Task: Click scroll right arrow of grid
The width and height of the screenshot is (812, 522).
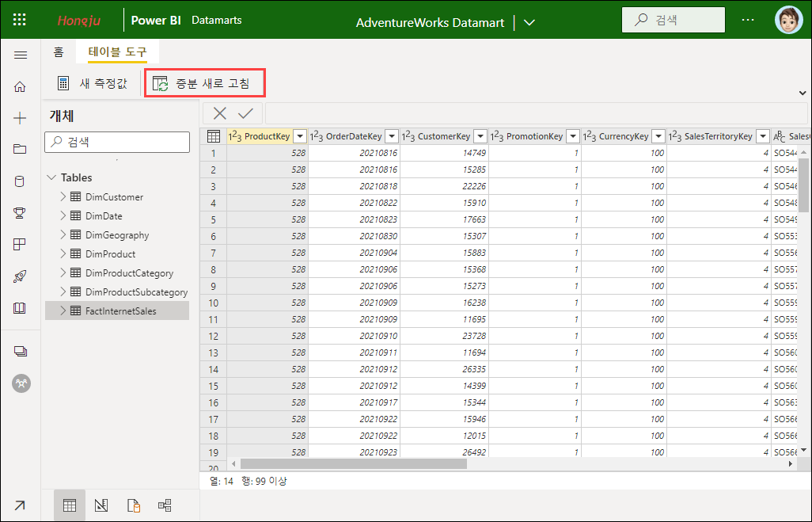Action: [x=791, y=464]
